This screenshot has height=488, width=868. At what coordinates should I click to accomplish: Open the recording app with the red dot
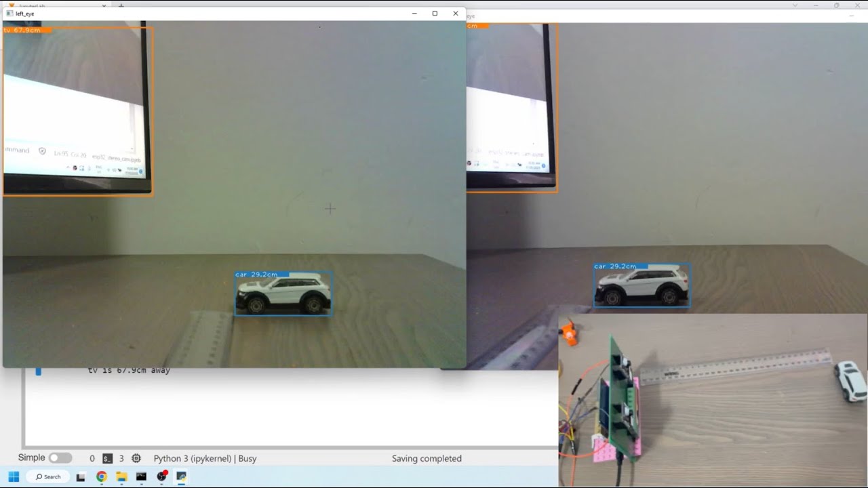click(x=161, y=476)
